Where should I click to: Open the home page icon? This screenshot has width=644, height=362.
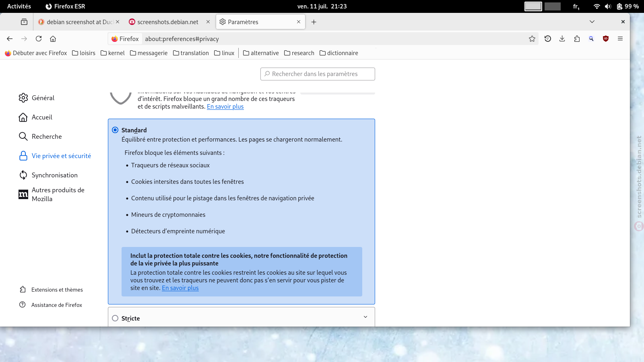53,39
